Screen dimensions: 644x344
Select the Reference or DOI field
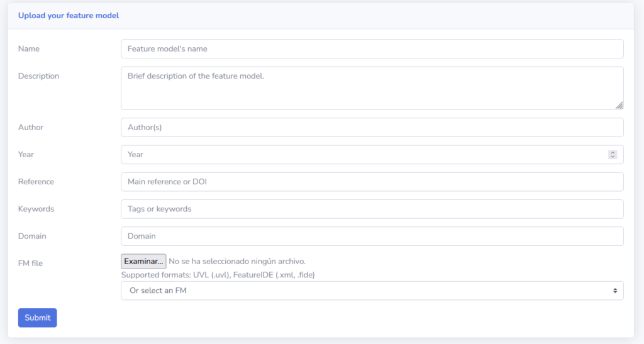point(371,182)
